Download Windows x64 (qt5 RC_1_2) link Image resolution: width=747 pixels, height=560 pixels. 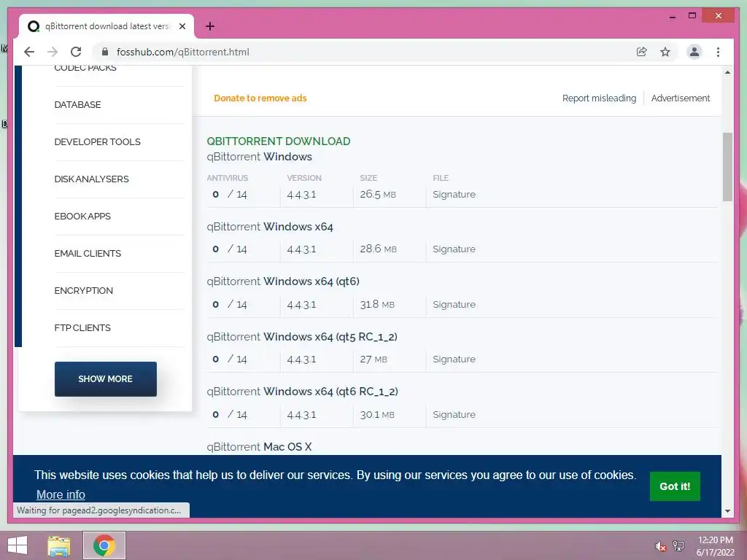coord(302,337)
